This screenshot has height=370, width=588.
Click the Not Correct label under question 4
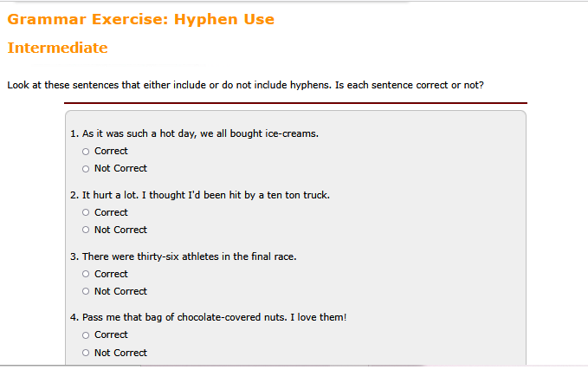120,353
